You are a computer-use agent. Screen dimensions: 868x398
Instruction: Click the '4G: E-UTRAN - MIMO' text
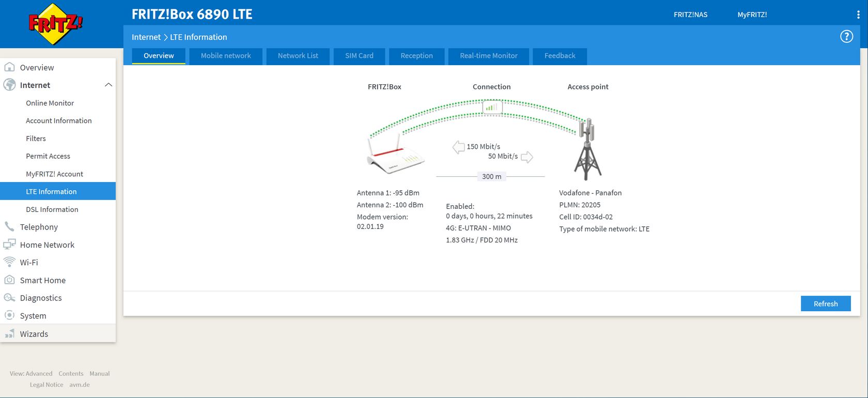click(478, 228)
